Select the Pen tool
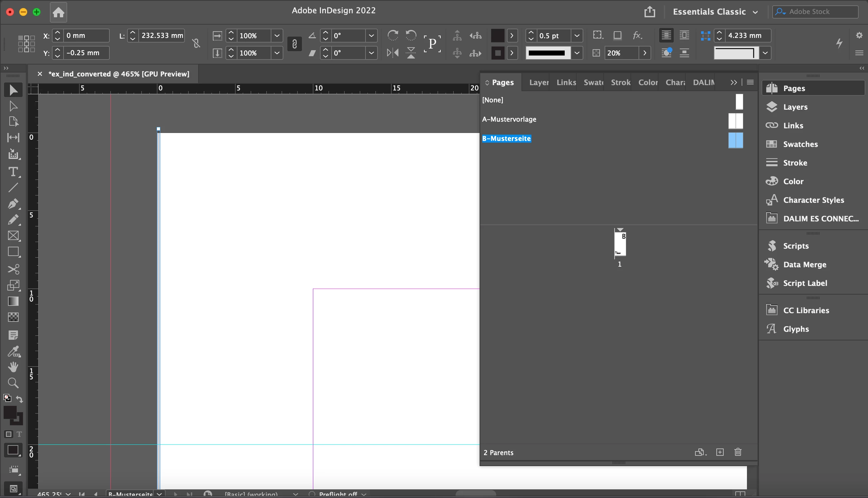868x498 pixels. pyautogui.click(x=13, y=203)
